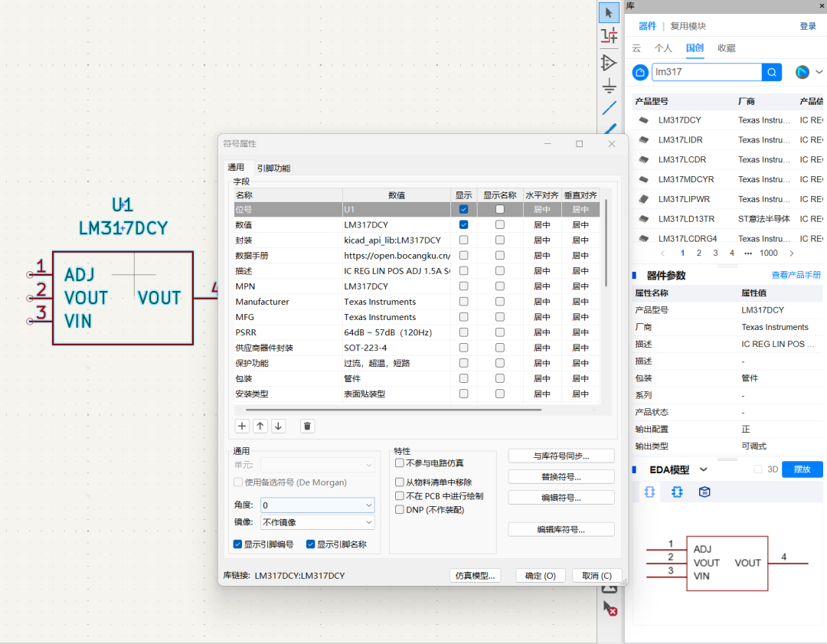Open the 查看产品手册 datasheet link

coord(796,275)
